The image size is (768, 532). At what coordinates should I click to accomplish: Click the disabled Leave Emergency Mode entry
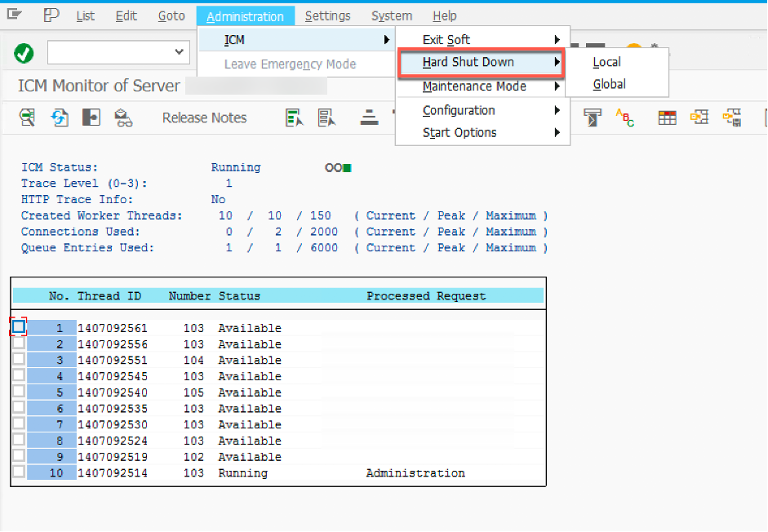coord(291,64)
